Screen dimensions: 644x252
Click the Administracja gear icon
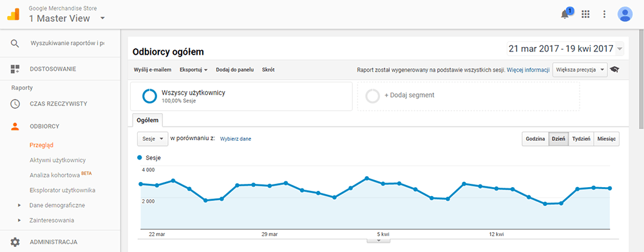pos(15,242)
